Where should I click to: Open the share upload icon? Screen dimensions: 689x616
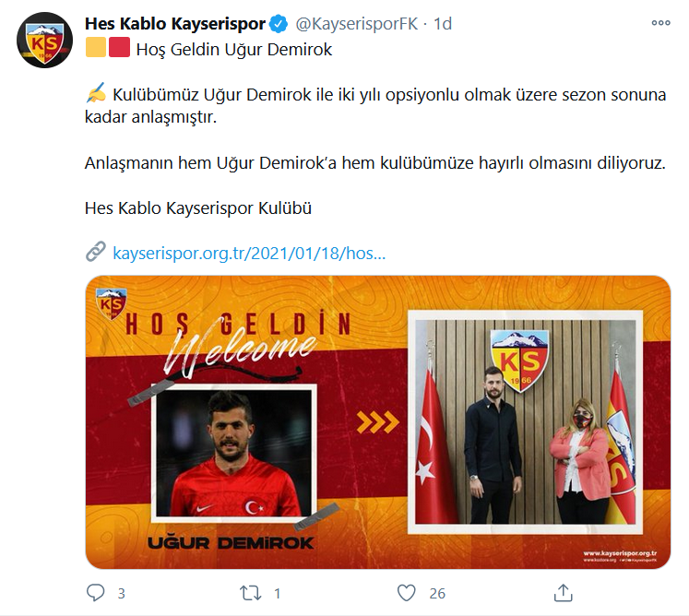[x=563, y=593]
